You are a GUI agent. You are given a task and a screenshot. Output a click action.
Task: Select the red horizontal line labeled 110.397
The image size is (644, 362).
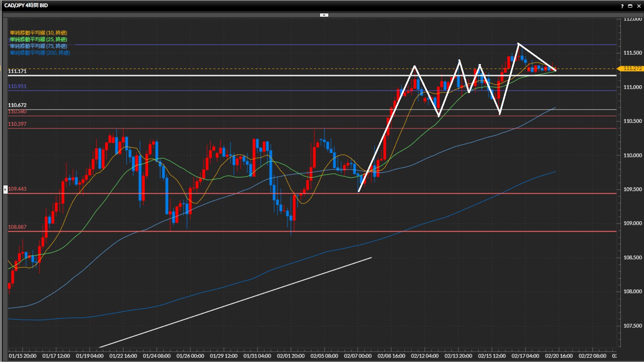[201, 128]
